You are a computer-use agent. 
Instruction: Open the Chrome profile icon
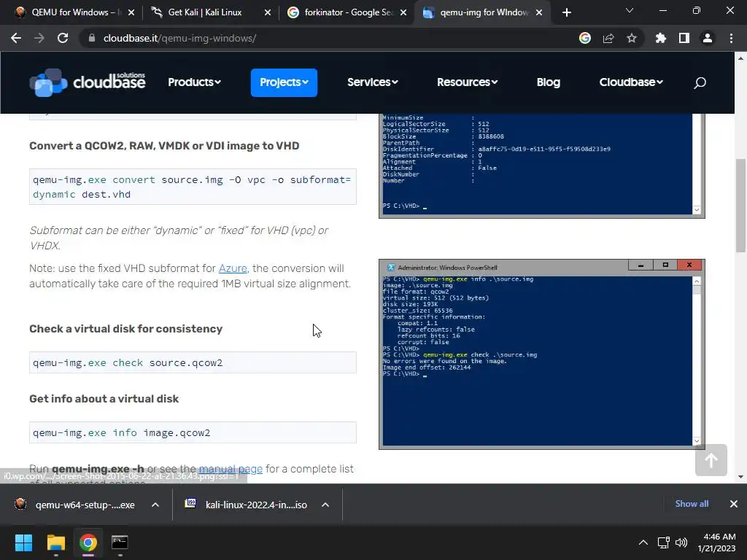tap(708, 38)
